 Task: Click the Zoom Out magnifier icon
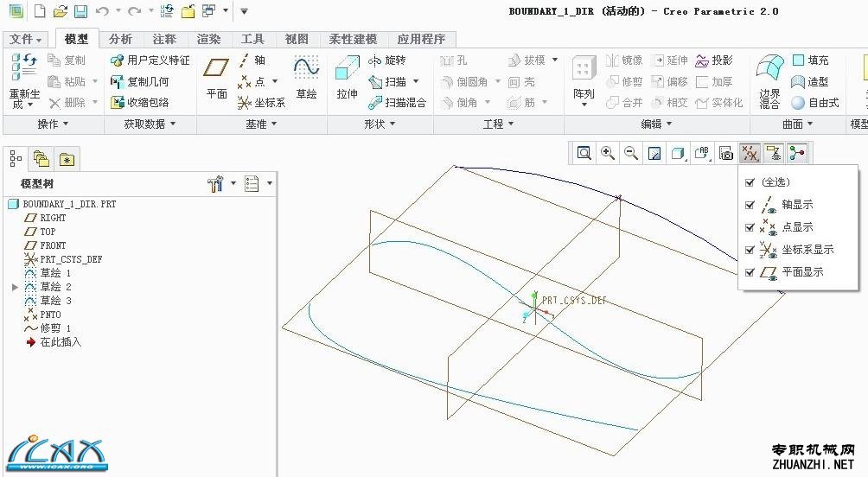click(x=631, y=153)
